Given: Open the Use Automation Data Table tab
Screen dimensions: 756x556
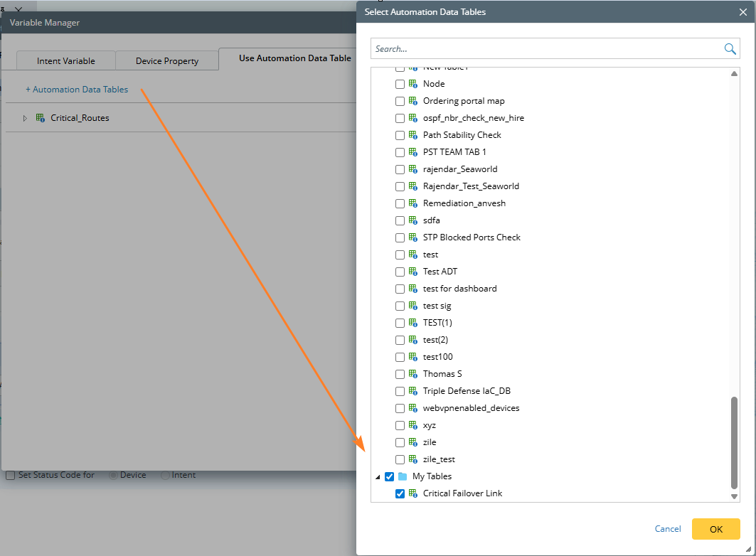Looking at the screenshot, I should pyautogui.click(x=294, y=58).
